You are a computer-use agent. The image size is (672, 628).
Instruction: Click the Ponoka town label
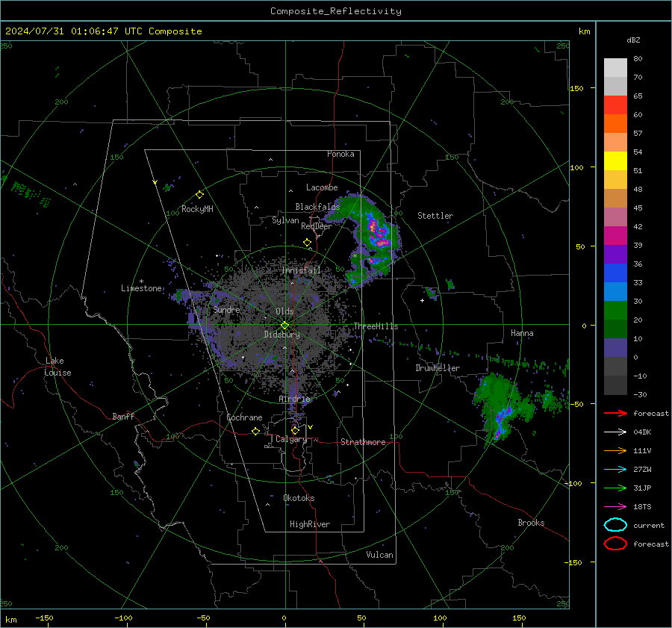[x=340, y=154]
